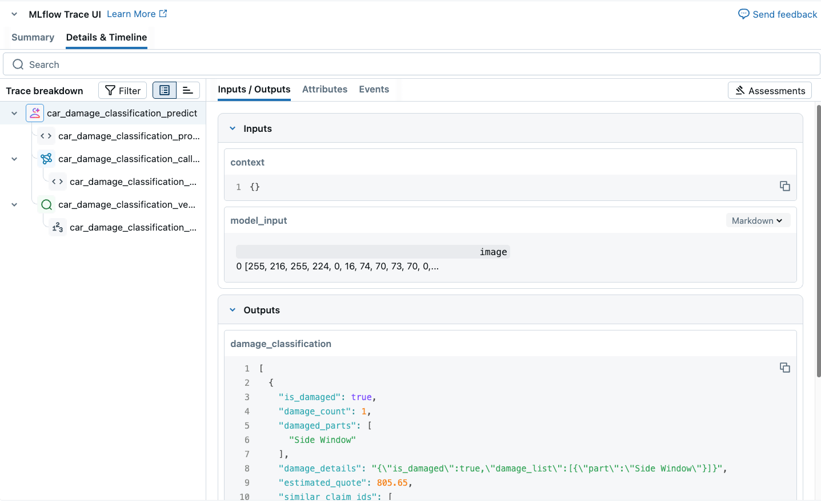Click the code brackets icon for car_damage_classification_pro...

pyautogui.click(x=46, y=136)
